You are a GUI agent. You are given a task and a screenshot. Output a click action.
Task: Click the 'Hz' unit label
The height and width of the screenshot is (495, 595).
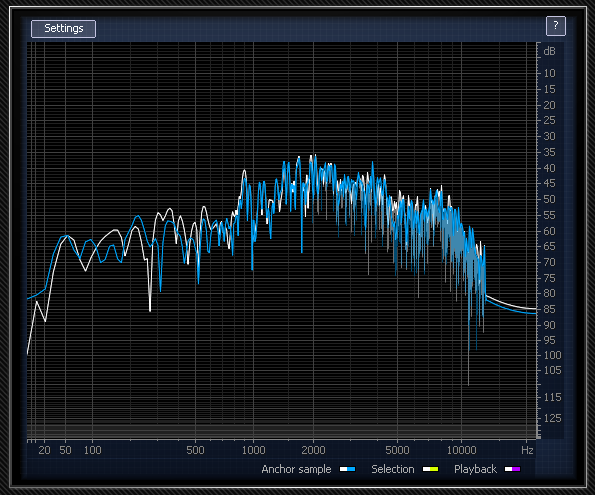point(527,450)
